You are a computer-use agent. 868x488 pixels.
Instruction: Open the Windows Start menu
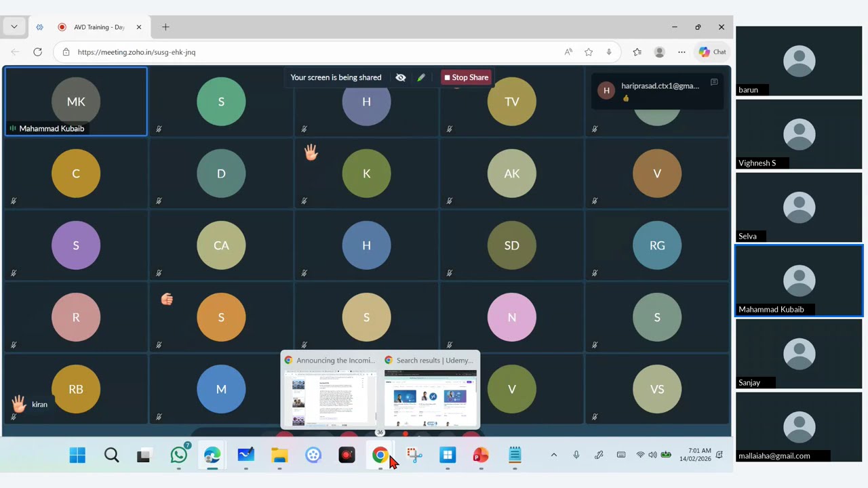pos(77,455)
